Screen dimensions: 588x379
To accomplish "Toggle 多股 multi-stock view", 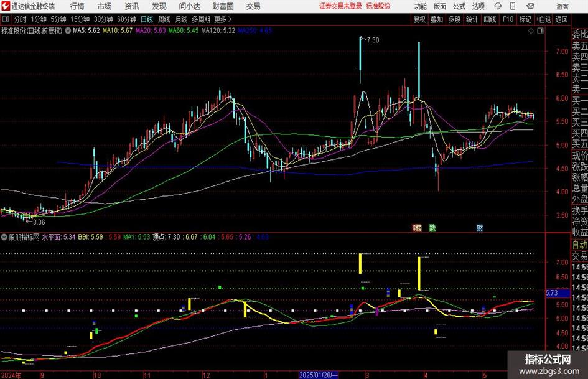I will tap(454, 19).
